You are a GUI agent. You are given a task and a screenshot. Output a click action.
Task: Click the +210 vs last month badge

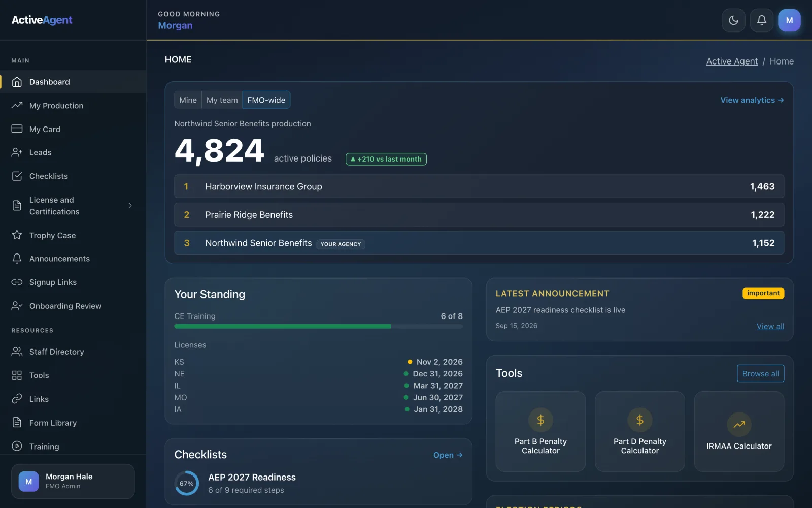click(x=386, y=159)
